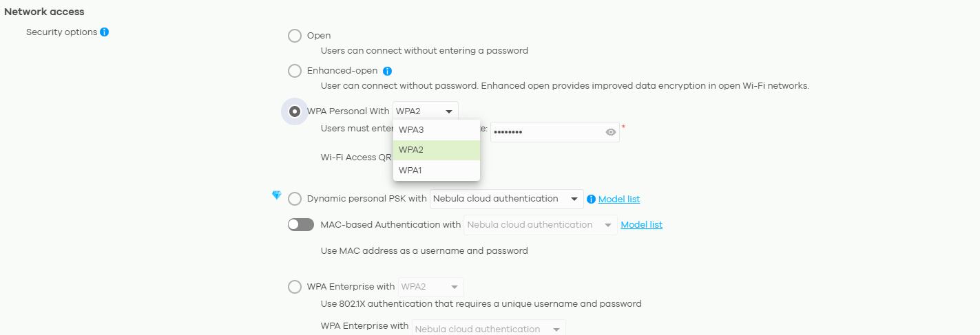Open Model list link beside MAC-based Authentication
The height and width of the screenshot is (335, 980).
click(x=642, y=225)
